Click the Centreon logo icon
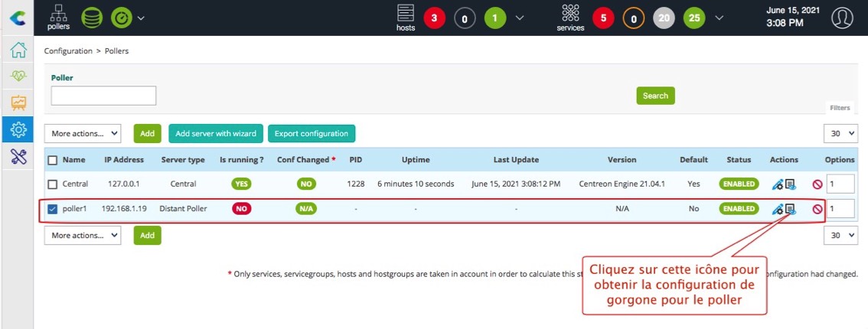 [17, 17]
